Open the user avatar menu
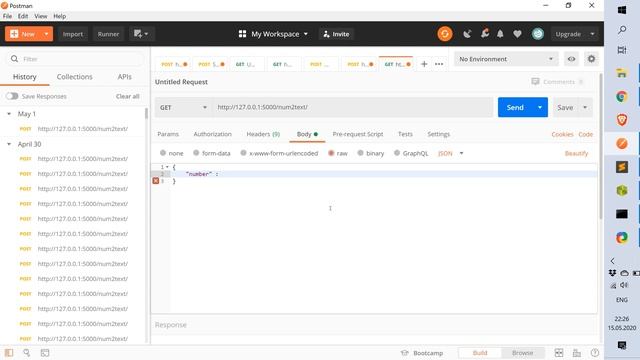Screen dimensions: 640x360 [538, 34]
